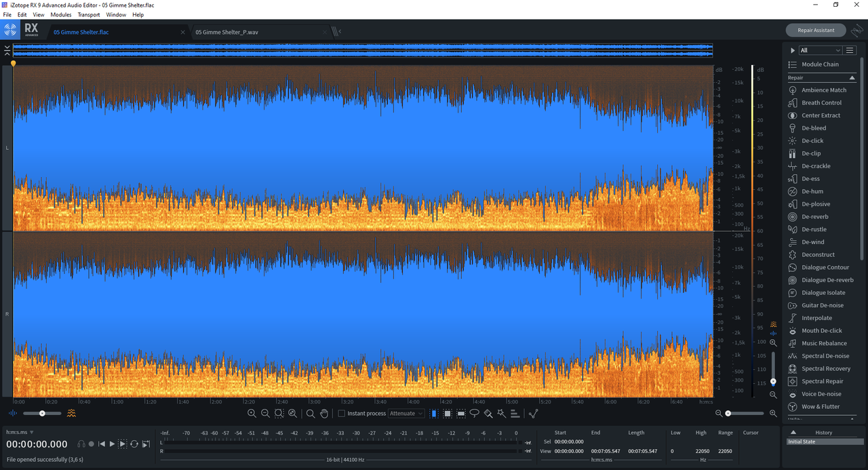Close the 05 Gimme Shelter.flac tab
Image resolution: width=868 pixels, height=470 pixels.
coord(182,32)
